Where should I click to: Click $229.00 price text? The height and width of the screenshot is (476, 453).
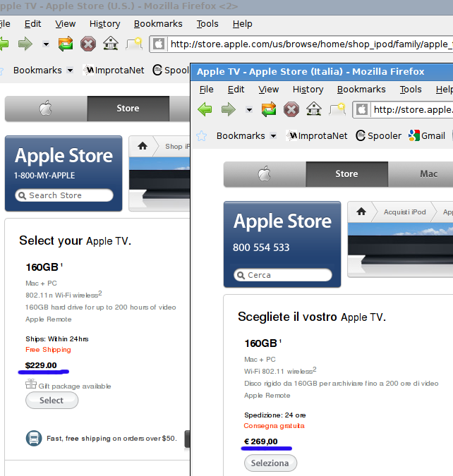tap(41, 365)
